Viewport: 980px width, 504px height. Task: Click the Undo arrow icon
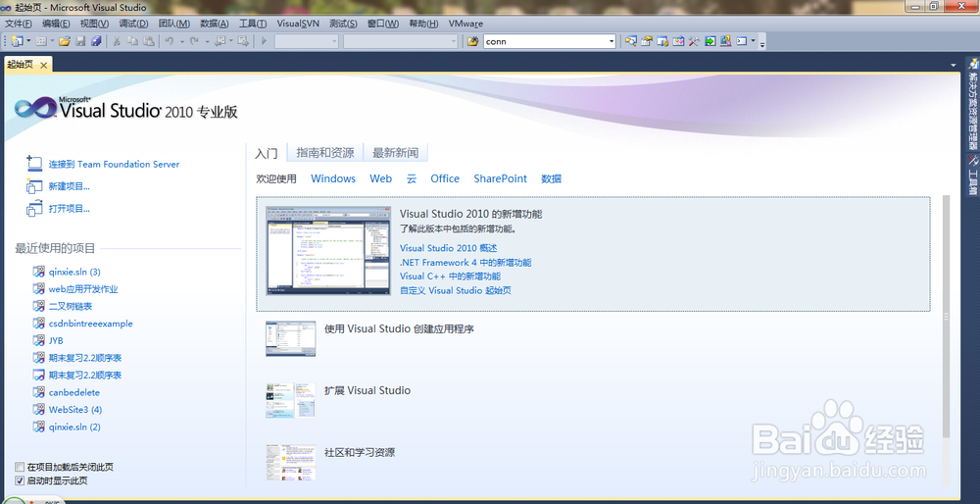coord(169,41)
